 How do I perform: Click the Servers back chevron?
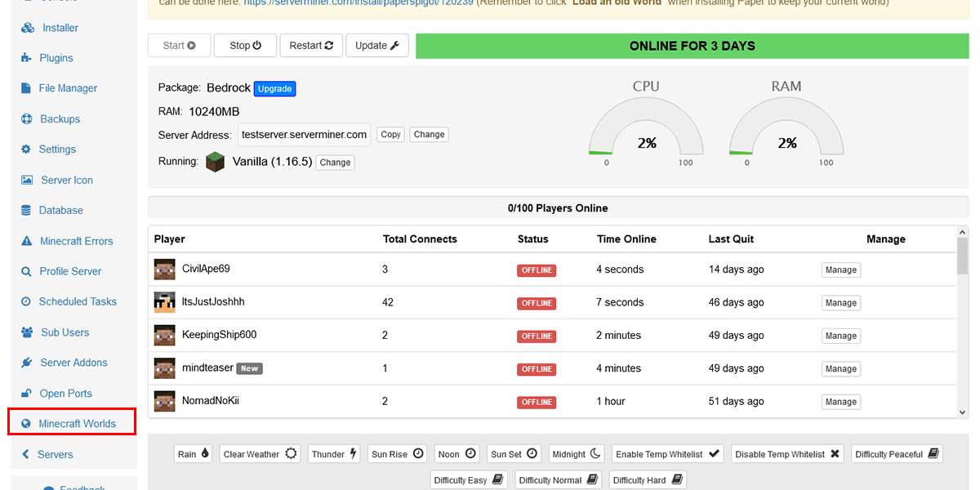point(26,455)
